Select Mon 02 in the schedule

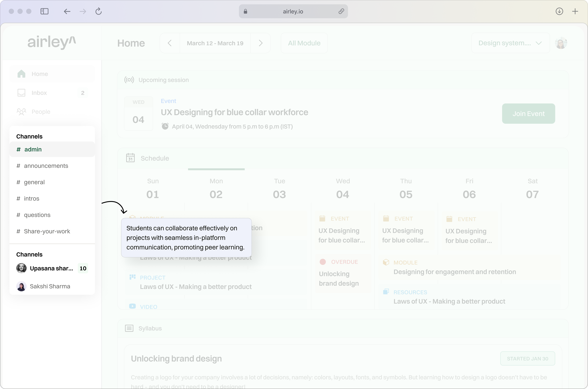point(216,189)
